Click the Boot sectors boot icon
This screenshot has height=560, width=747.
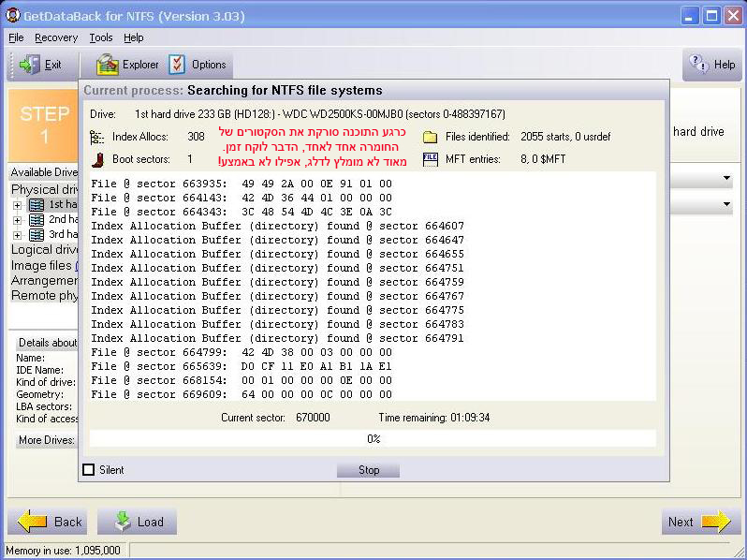click(x=97, y=159)
